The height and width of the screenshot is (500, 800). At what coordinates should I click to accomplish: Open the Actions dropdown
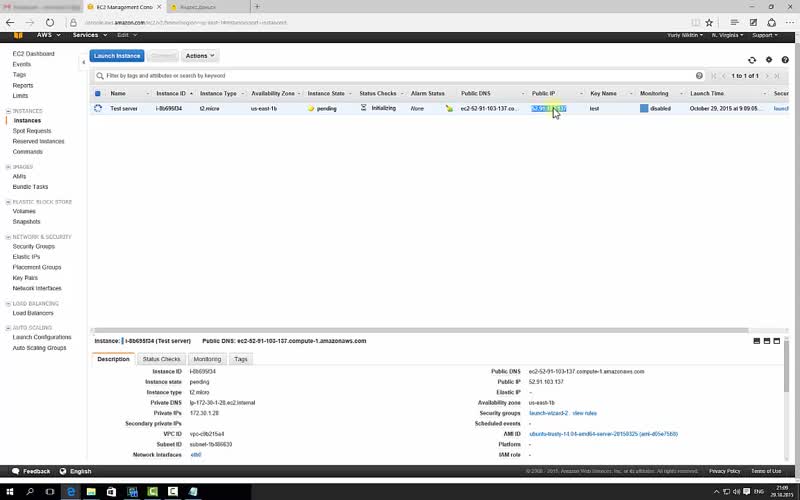tap(199, 56)
